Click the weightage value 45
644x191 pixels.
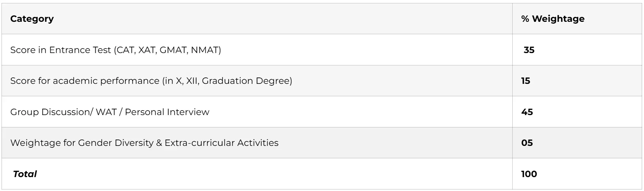coord(527,112)
